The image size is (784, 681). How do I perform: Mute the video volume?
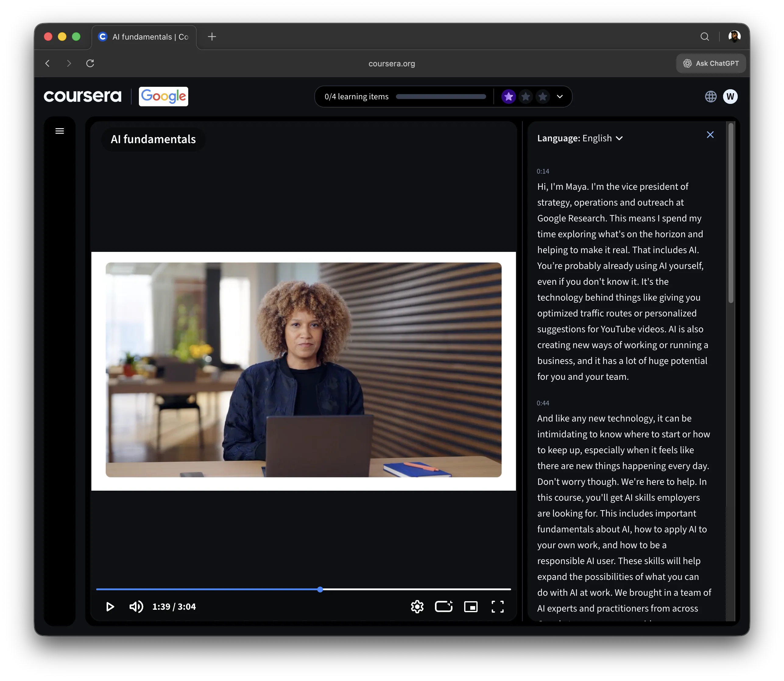click(x=136, y=606)
